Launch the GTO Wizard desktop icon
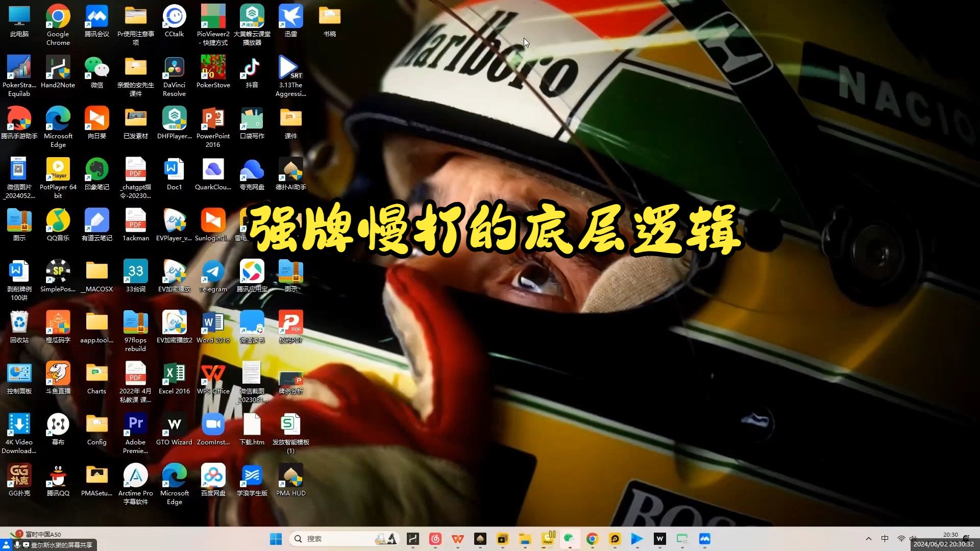The image size is (980, 551). pos(174,430)
